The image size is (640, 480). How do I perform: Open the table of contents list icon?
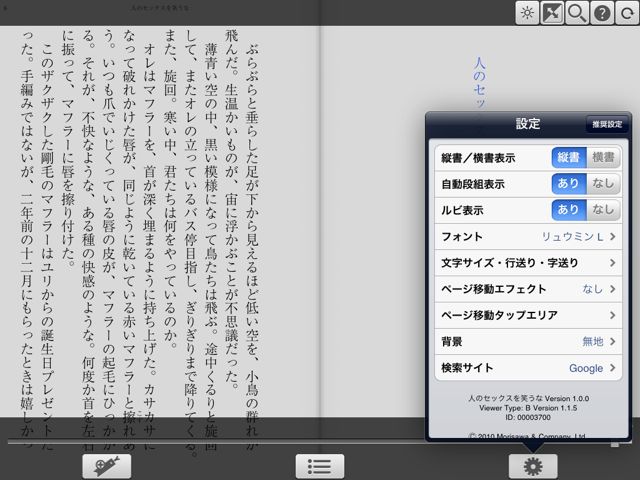coord(320,466)
